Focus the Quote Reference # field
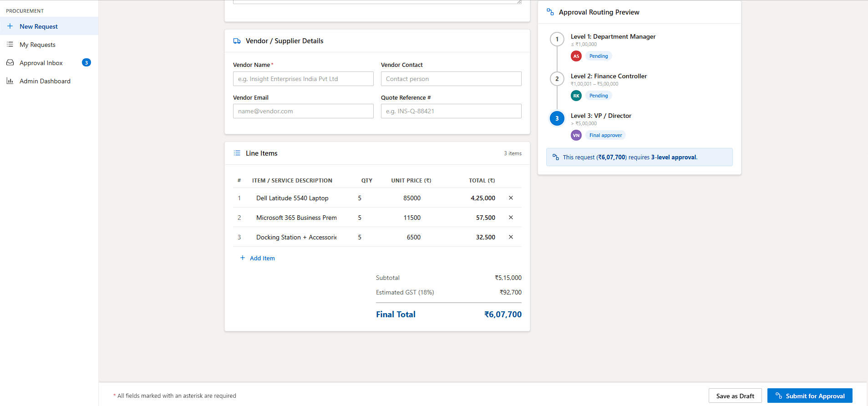The height and width of the screenshot is (406, 868). coord(451,111)
